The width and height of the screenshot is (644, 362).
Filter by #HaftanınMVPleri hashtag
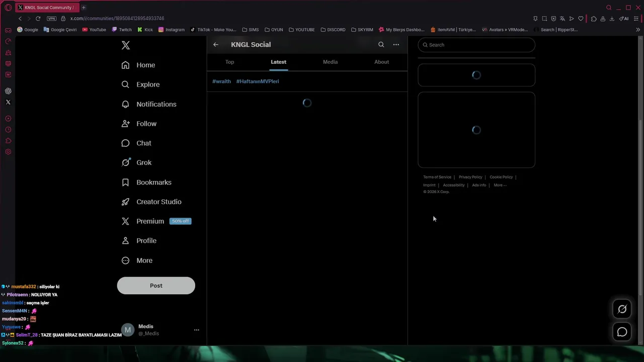coord(258,81)
